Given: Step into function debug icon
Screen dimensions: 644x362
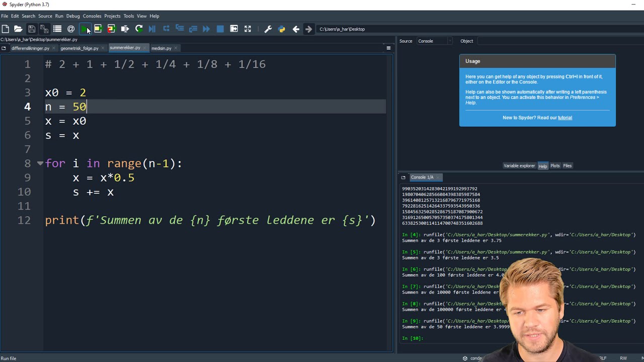Looking at the screenshot, I should (x=180, y=29).
